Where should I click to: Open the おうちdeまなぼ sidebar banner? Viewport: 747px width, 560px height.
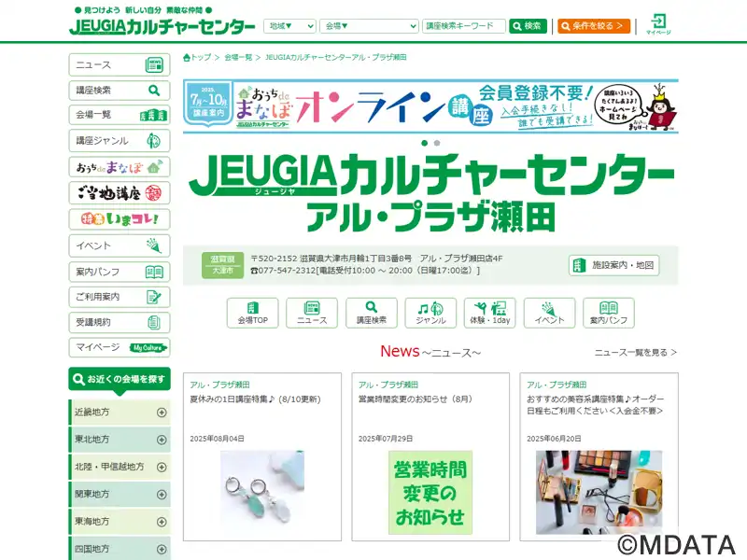point(120,167)
